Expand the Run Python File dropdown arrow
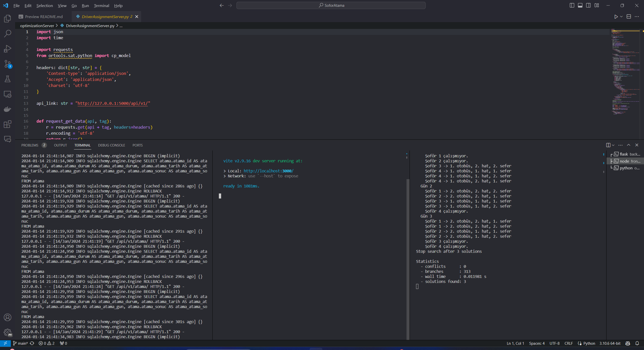 point(621,17)
